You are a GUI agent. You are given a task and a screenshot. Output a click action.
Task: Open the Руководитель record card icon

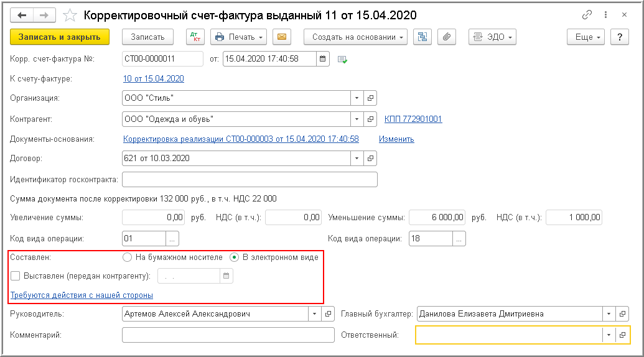(x=328, y=314)
